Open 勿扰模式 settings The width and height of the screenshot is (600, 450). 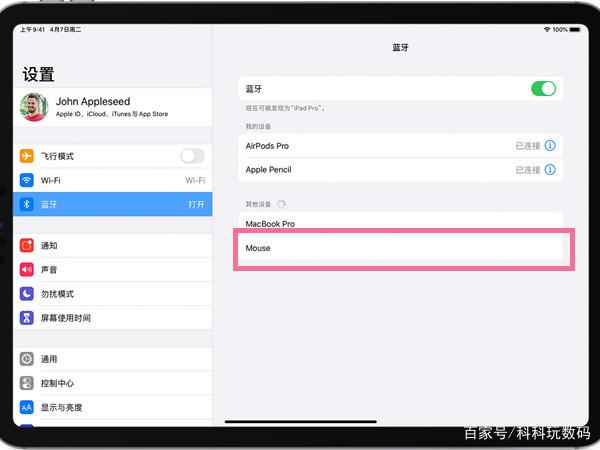112,293
